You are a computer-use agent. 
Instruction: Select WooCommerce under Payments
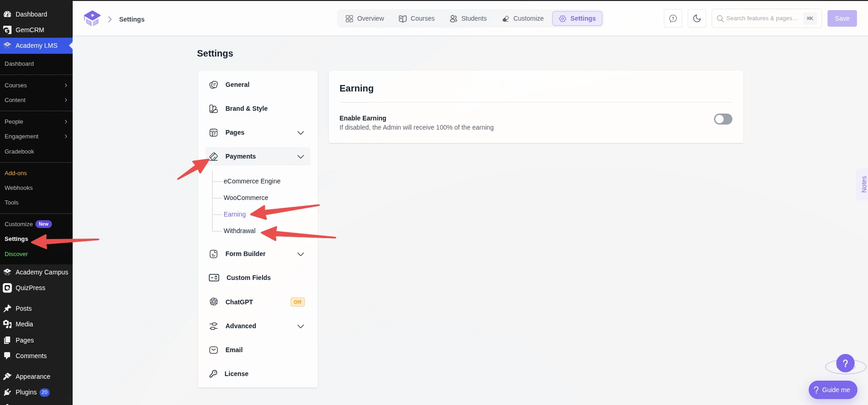click(x=246, y=198)
